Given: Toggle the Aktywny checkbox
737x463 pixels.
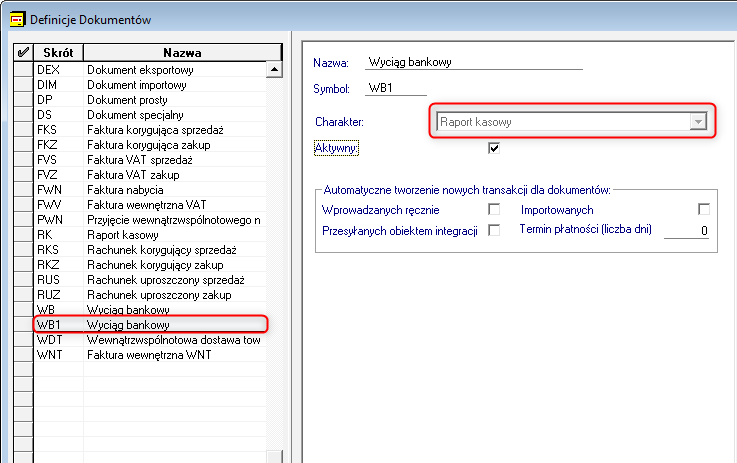Looking at the screenshot, I should click(494, 148).
